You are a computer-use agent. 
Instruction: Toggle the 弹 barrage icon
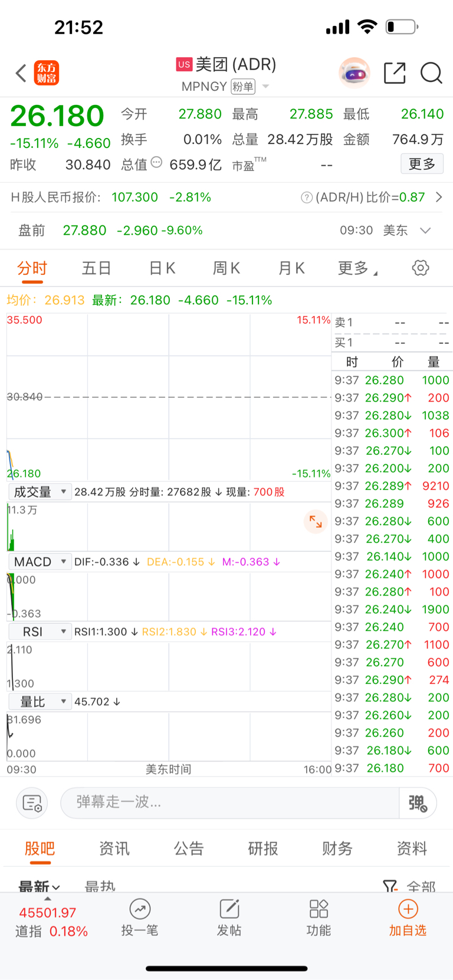click(x=418, y=803)
